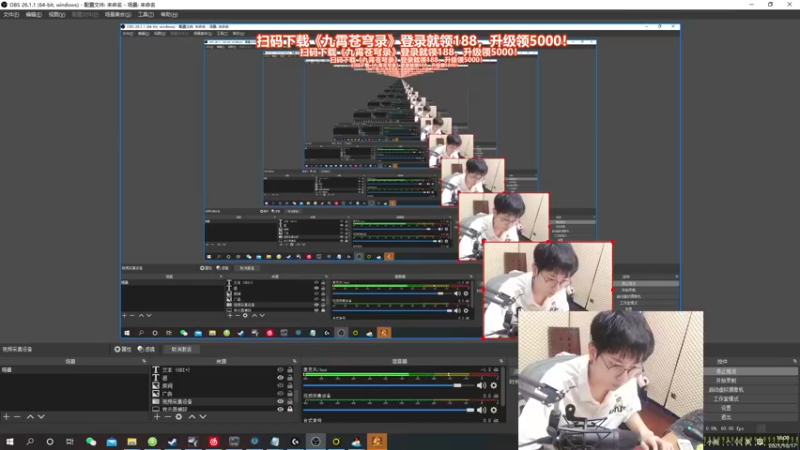Open the 文件(F) menu
This screenshot has height=450, width=800.
click(x=11, y=14)
